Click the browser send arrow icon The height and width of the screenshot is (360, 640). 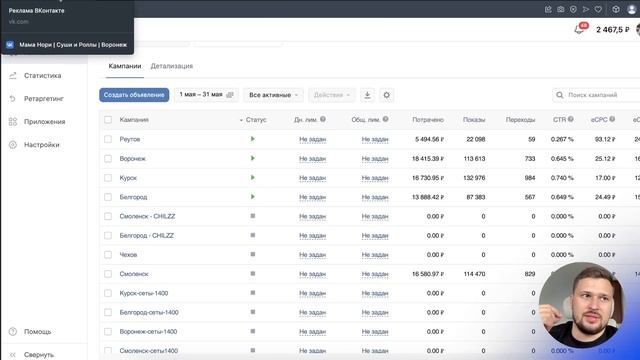click(586, 9)
